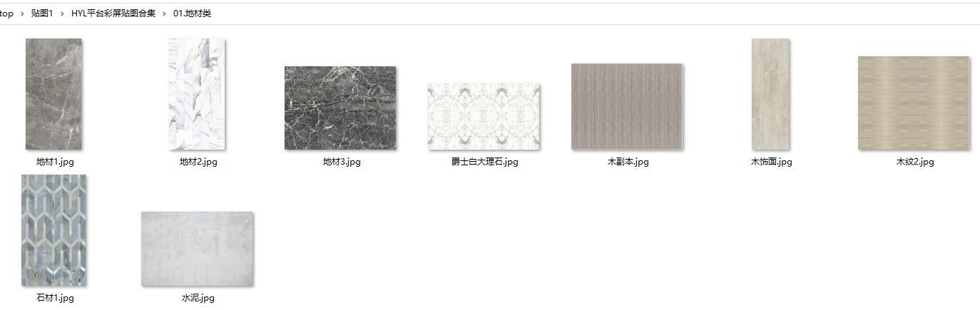Click the 地材1.jpg file name label
980x310 pixels.
point(55,162)
